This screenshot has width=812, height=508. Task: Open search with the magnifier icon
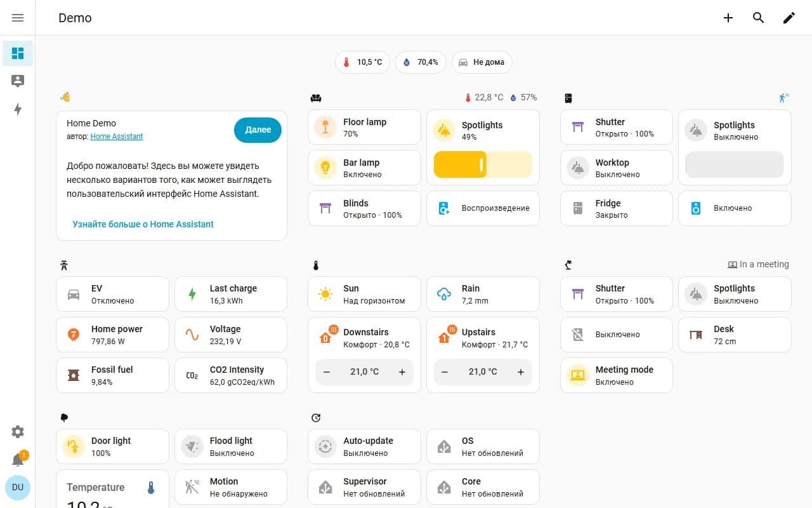point(759,18)
